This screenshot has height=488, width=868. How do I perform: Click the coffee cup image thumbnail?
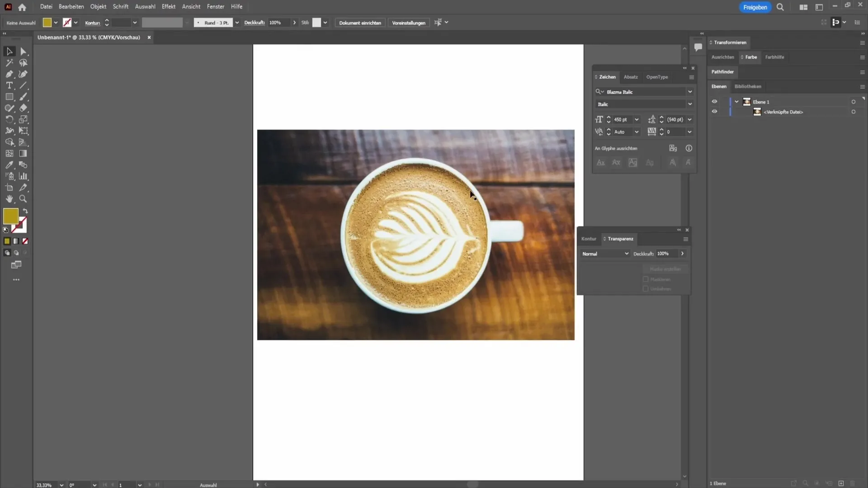coord(757,112)
